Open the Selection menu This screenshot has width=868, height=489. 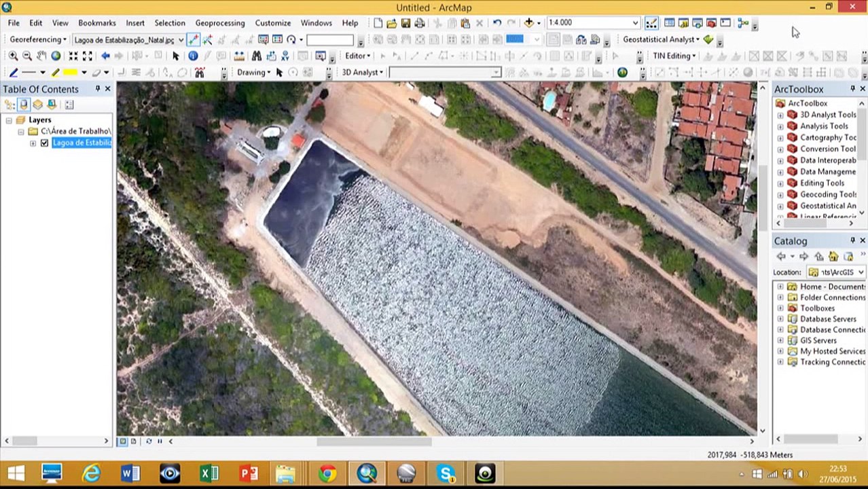(x=170, y=22)
